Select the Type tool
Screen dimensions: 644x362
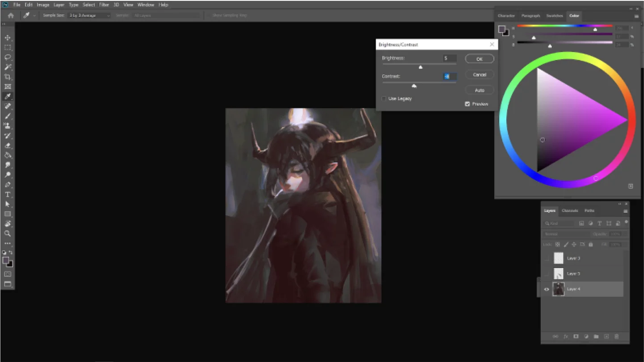[x=8, y=195]
